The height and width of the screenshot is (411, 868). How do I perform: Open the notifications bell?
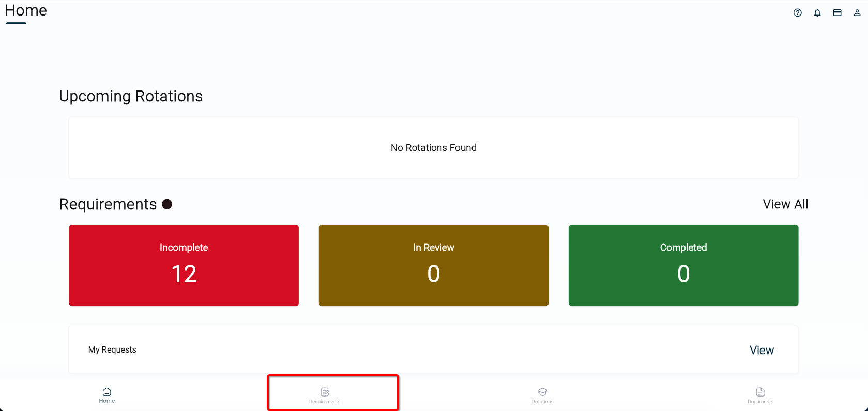(x=817, y=13)
